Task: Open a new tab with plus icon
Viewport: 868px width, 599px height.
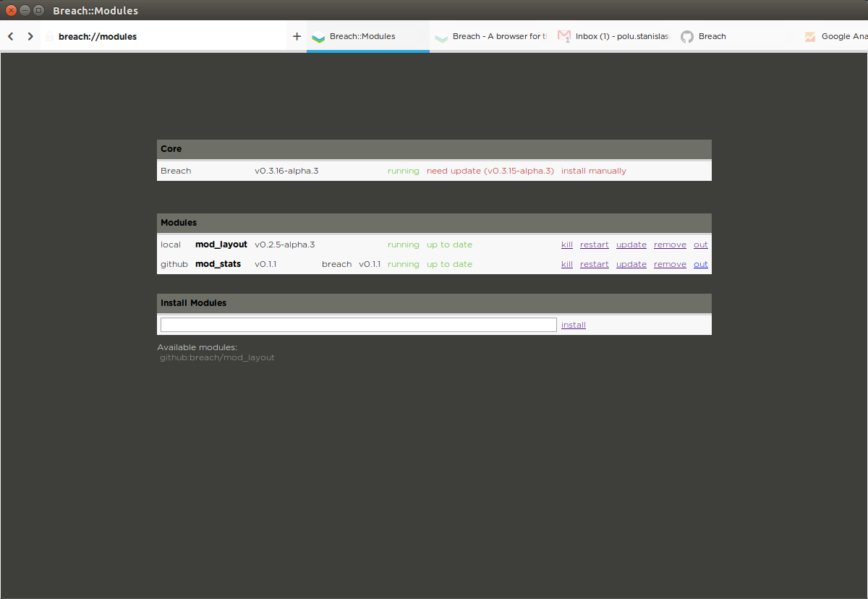Action: click(x=297, y=36)
